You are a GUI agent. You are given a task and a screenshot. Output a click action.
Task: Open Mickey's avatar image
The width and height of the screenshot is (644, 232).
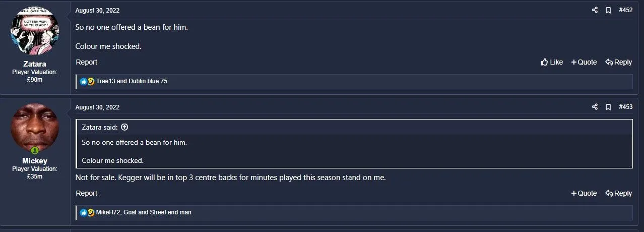pyautogui.click(x=35, y=128)
